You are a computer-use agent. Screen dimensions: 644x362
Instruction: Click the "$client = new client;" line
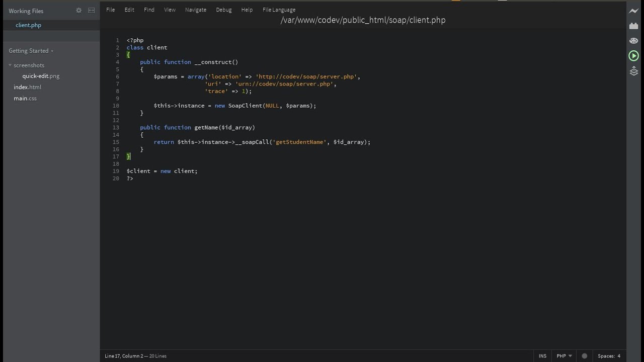[x=162, y=171]
